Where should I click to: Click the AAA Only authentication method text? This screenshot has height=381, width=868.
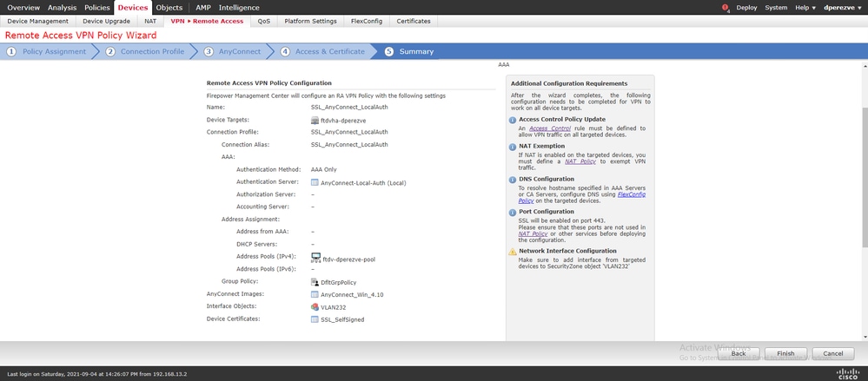(324, 170)
